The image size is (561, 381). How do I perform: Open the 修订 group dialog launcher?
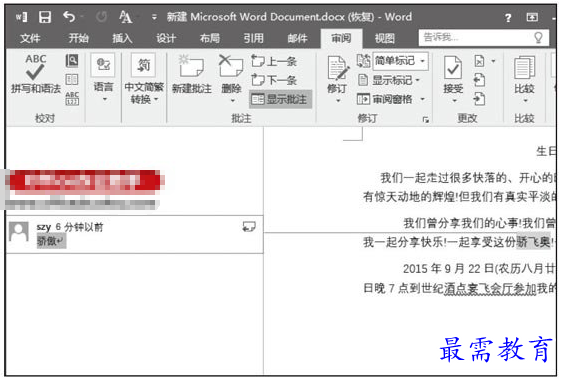(x=425, y=119)
